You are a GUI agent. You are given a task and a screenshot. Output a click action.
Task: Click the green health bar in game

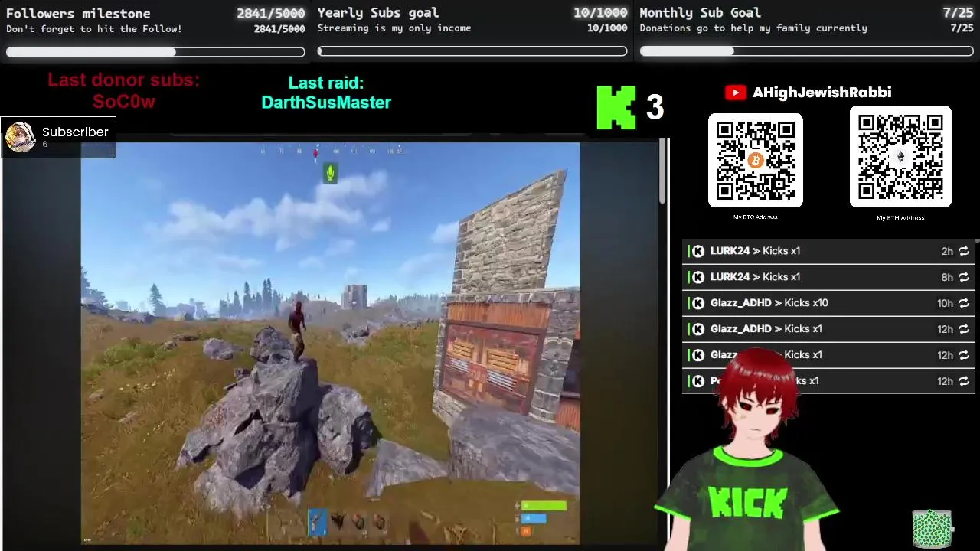(x=544, y=506)
